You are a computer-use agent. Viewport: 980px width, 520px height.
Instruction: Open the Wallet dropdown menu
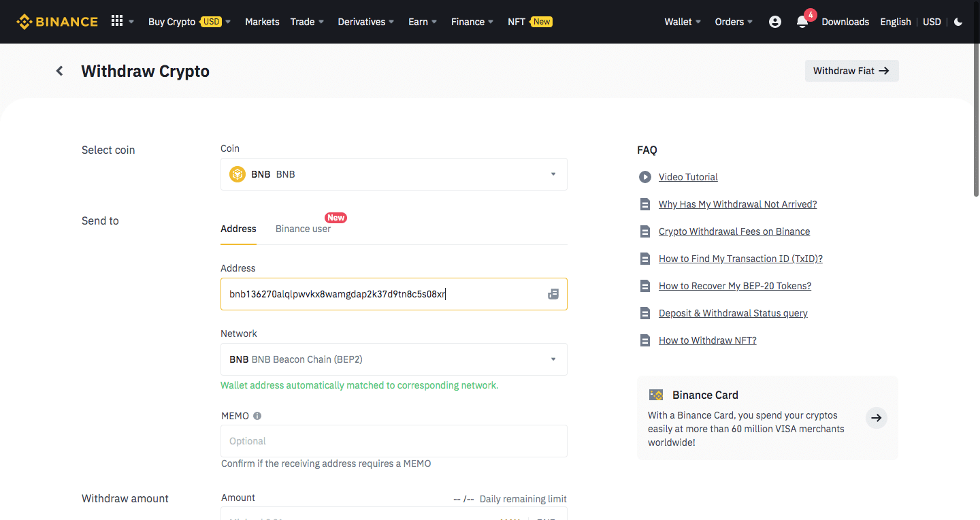click(x=683, y=22)
